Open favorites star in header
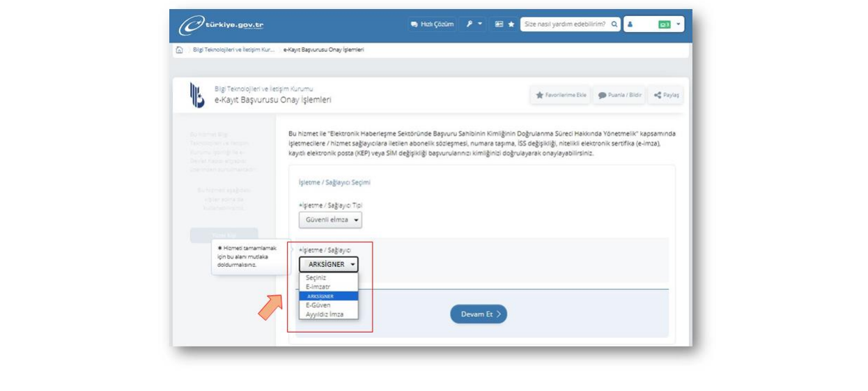This screenshot has width=868, height=391. pos(511,24)
